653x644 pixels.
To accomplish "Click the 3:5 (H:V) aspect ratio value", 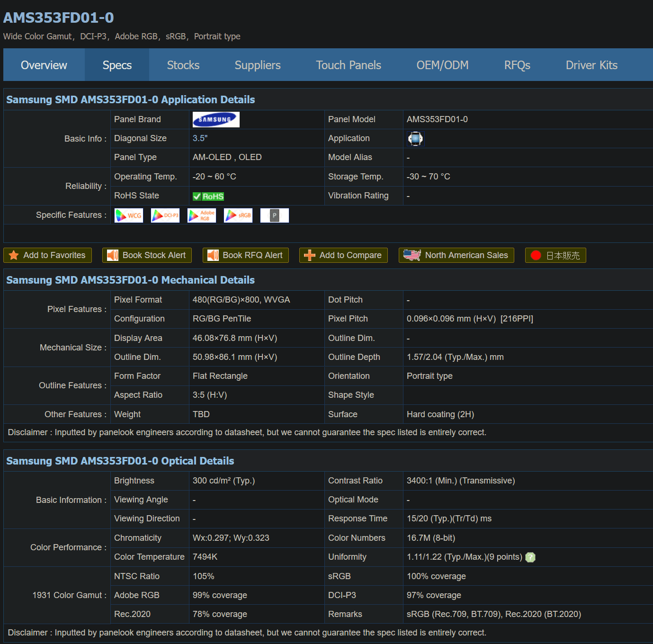I will click(x=210, y=395).
